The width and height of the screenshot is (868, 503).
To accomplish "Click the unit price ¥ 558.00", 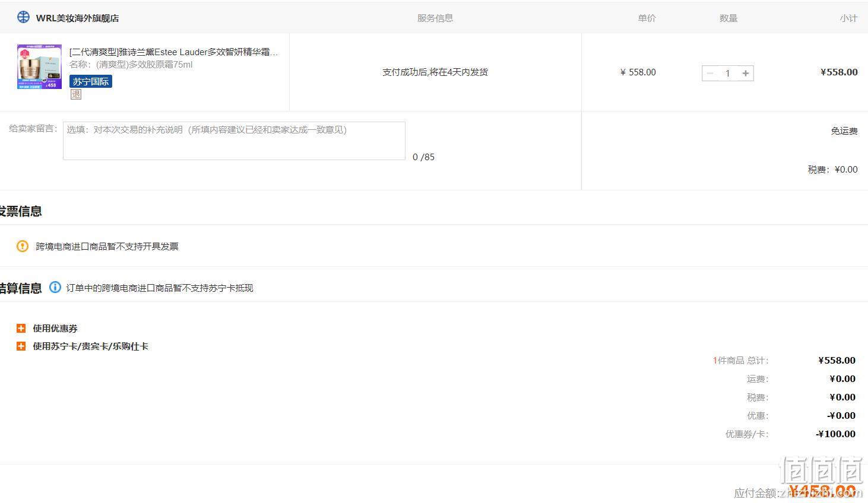I will [x=638, y=72].
